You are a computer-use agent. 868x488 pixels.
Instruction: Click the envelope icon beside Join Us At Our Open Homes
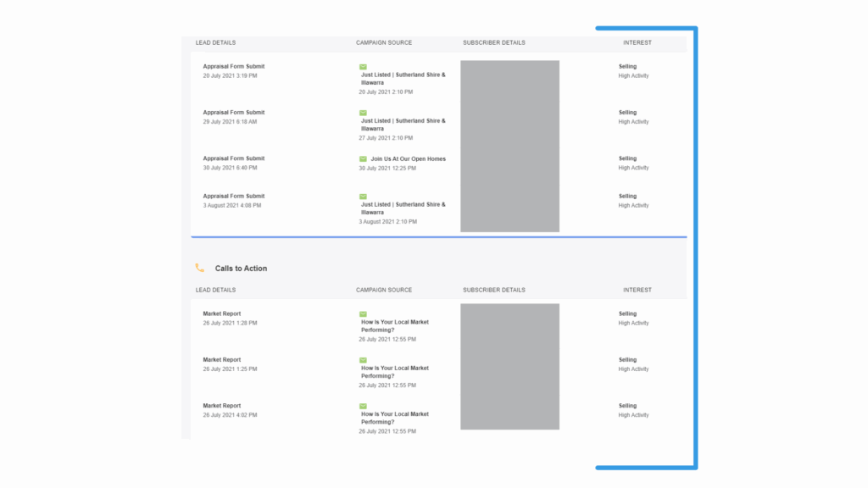pos(363,158)
